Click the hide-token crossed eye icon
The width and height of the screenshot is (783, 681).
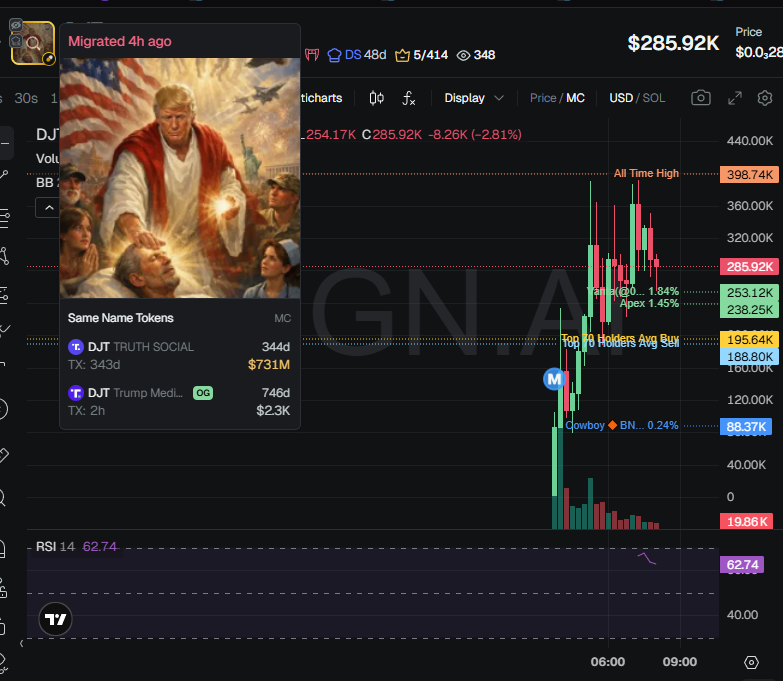[16, 24]
